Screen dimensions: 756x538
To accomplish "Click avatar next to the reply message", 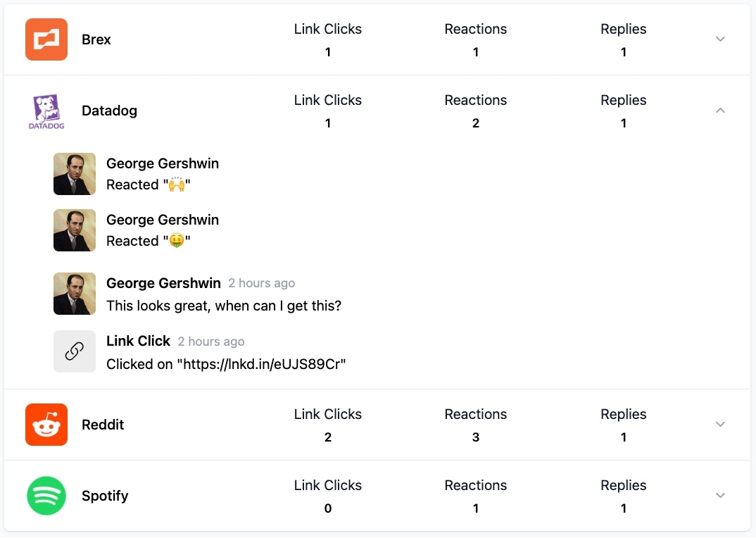I will pos(75,294).
